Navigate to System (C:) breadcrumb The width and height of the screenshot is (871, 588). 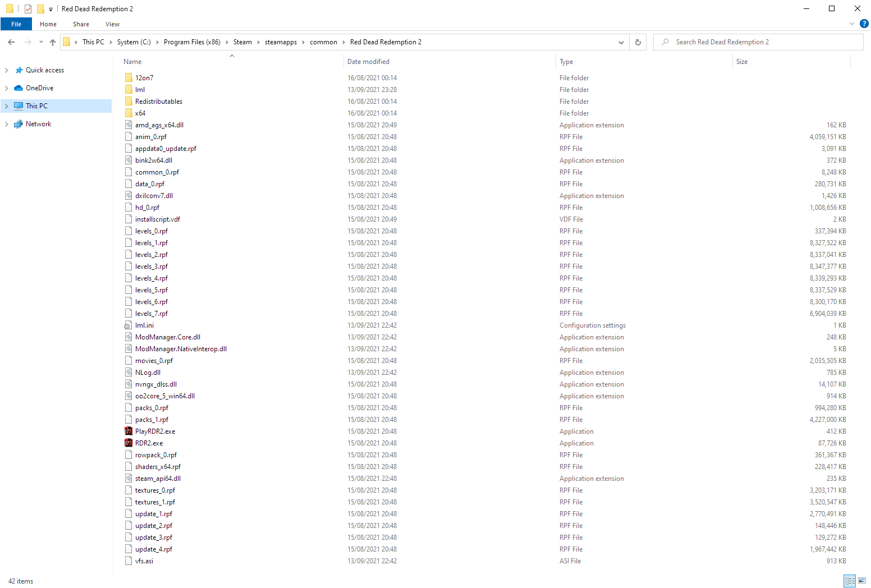coord(134,42)
